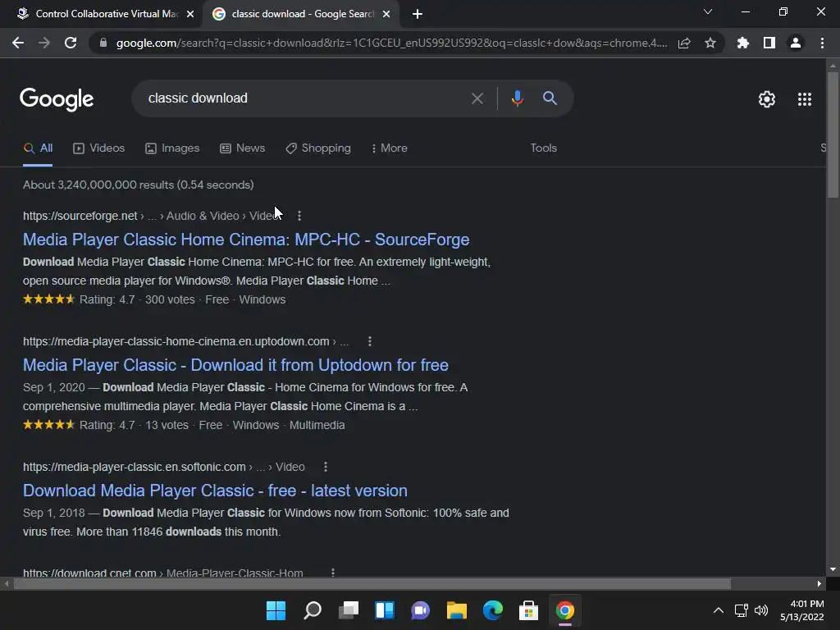Open a new browser tab
Screen dimensions: 840x630
418,14
